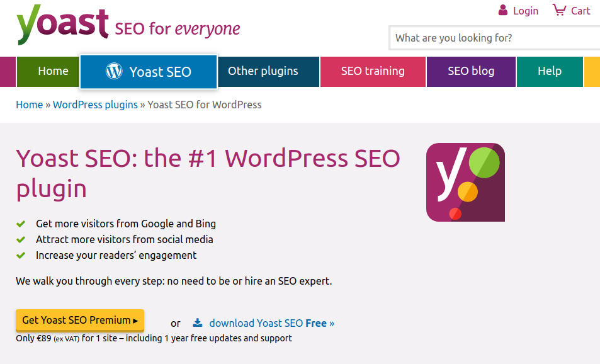Click 'Attract more visitors from social media' text
Viewport: 600px width, 364px height.
125,239
